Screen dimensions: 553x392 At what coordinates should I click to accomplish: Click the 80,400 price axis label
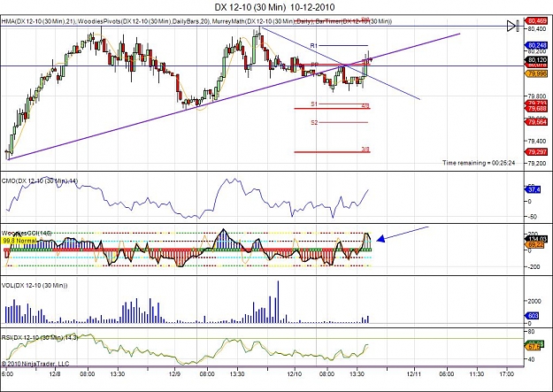[537, 28]
